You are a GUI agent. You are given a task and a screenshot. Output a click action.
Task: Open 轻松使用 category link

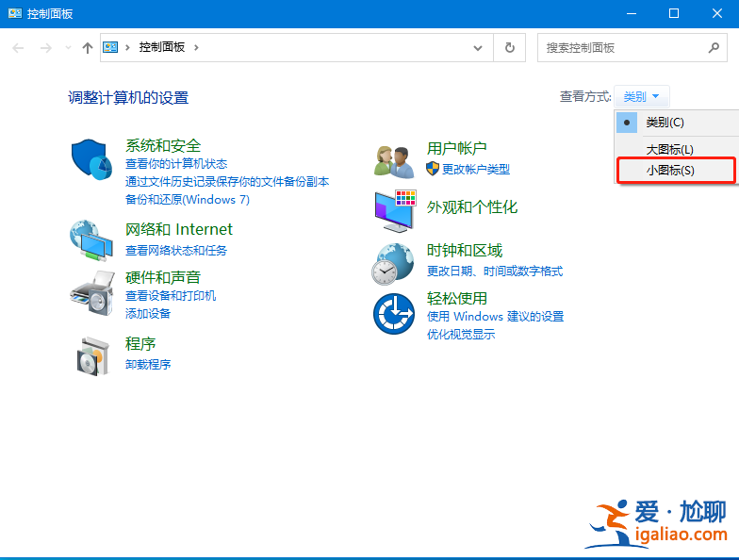coord(456,298)
